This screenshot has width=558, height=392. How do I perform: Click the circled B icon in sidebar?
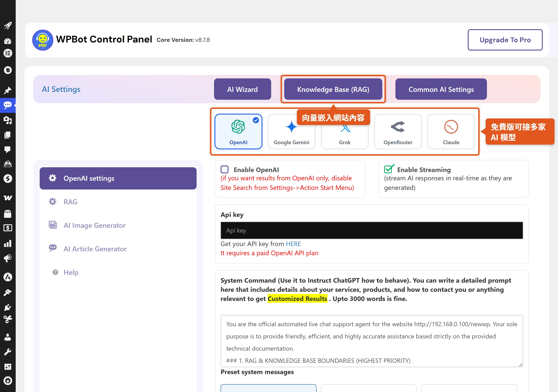coord(8,70)
